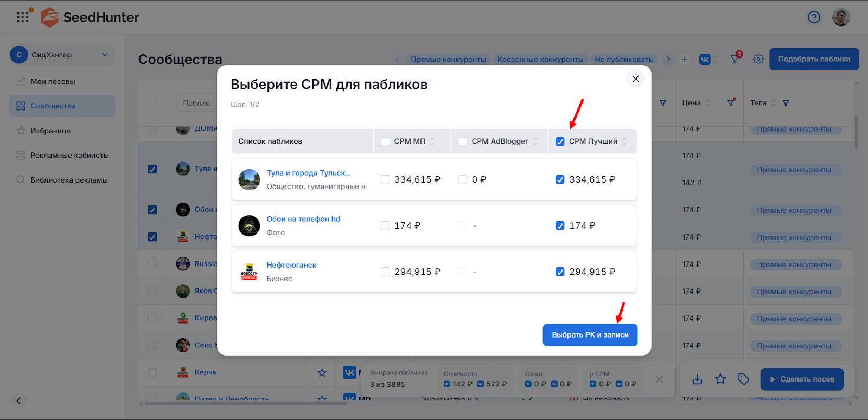Add the Керчь row to favorites with the star
Image resolution: width=868 pixels, height=420 pixels.
point(322,372)
